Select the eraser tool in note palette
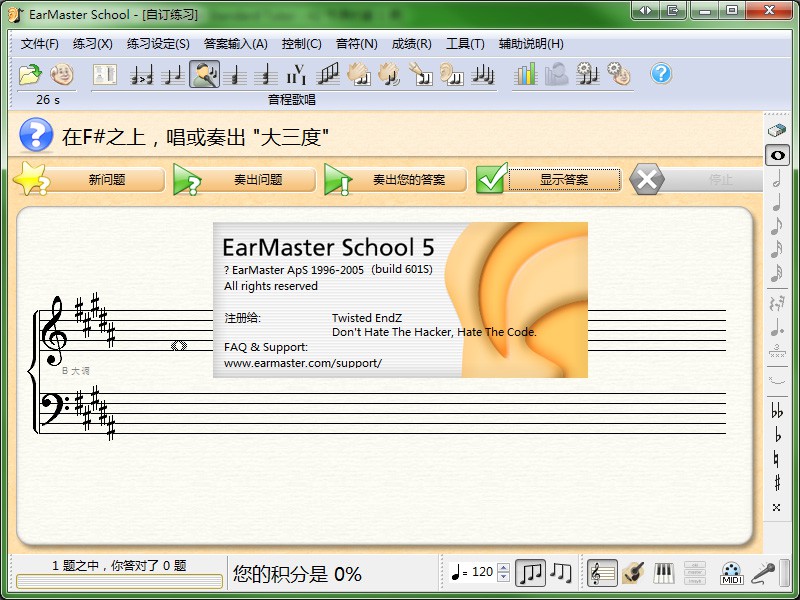 tap(777, 131)
